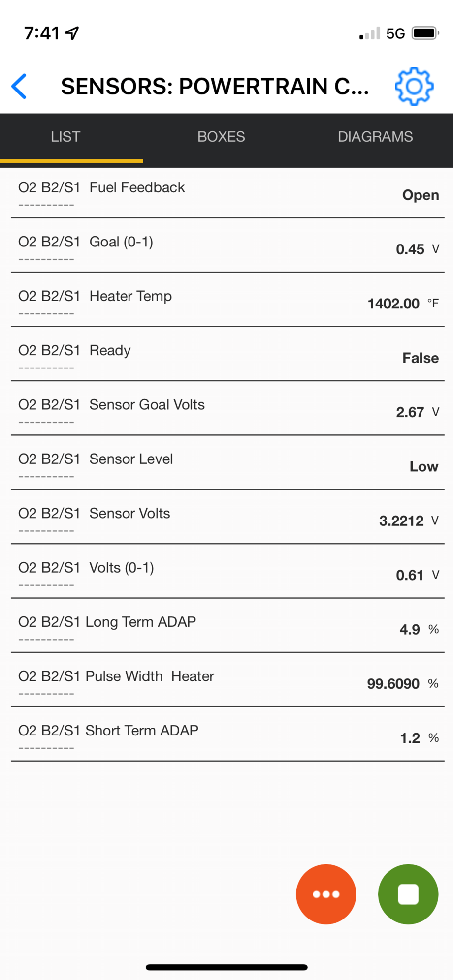Tap the location arrow beside time
The width and height of the screenshot is (453, 980).
[73, 33]
